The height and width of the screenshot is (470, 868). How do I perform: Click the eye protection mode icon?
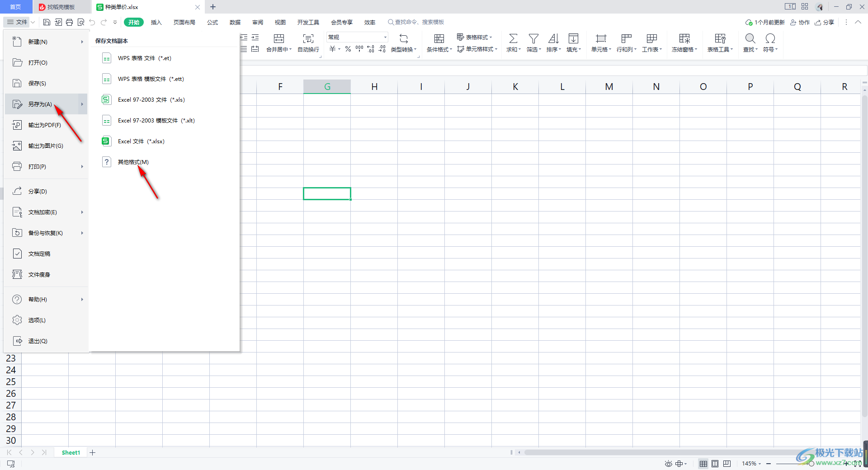[668, 464]
